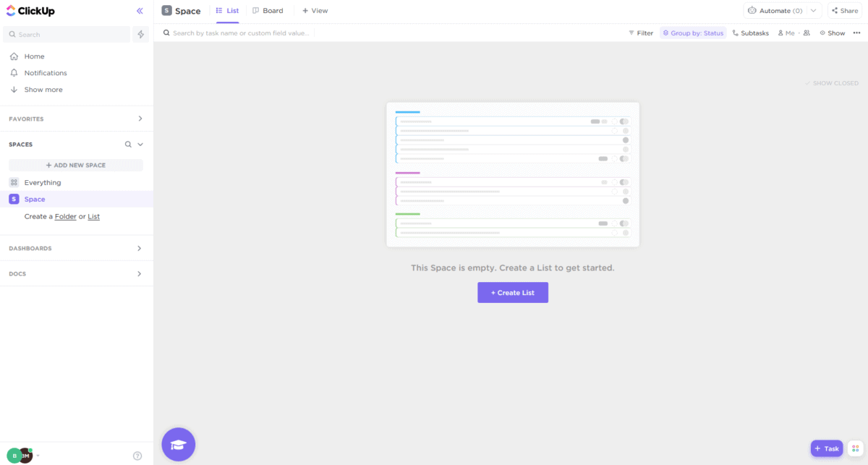Viewport: 868px width, 465px height.
Task: Search within Spaces using magnifier icon
Action: click(127, 144)
